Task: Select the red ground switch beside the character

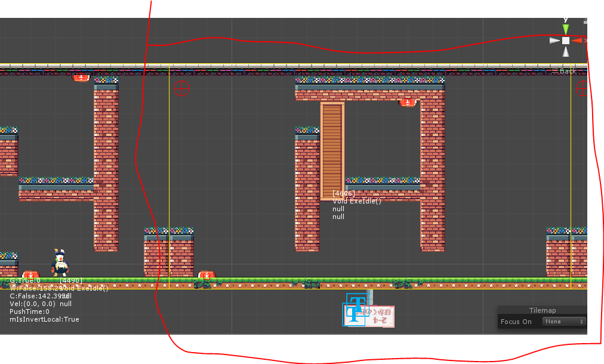Action: 31,275
